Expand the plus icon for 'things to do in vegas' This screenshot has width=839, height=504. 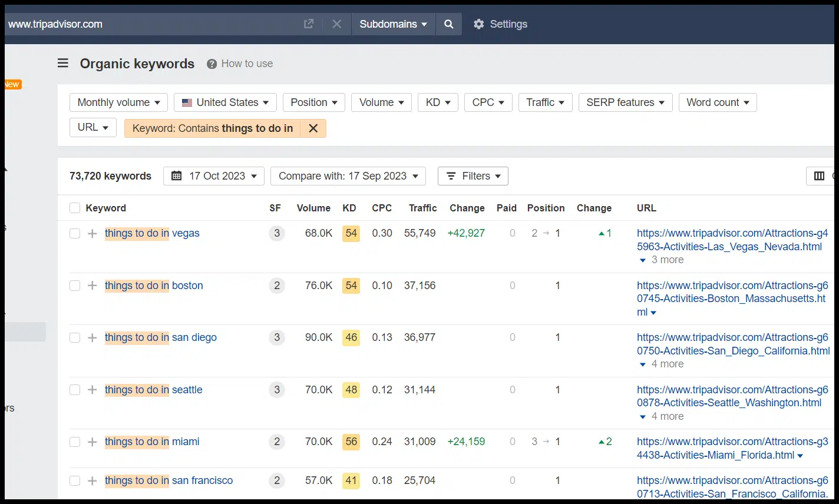click(93, 234)
